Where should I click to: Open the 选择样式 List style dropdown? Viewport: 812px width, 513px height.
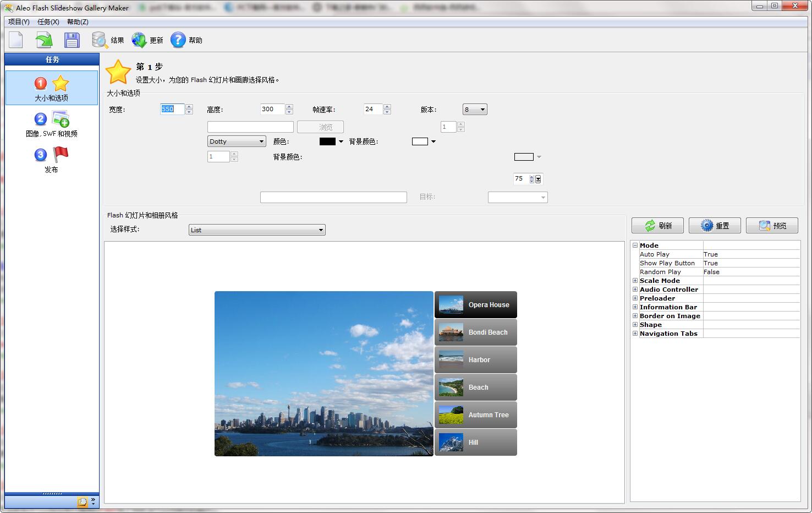click(257, 230)
